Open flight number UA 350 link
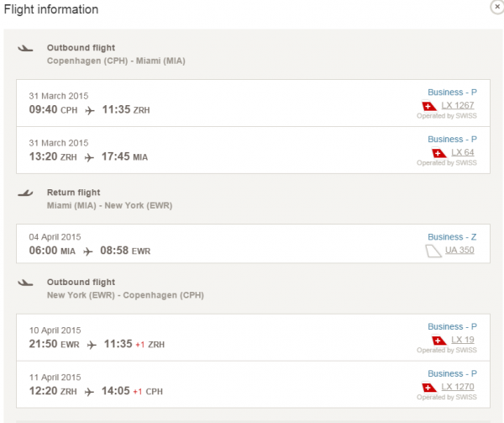The image size is (504, 423). 461,251
